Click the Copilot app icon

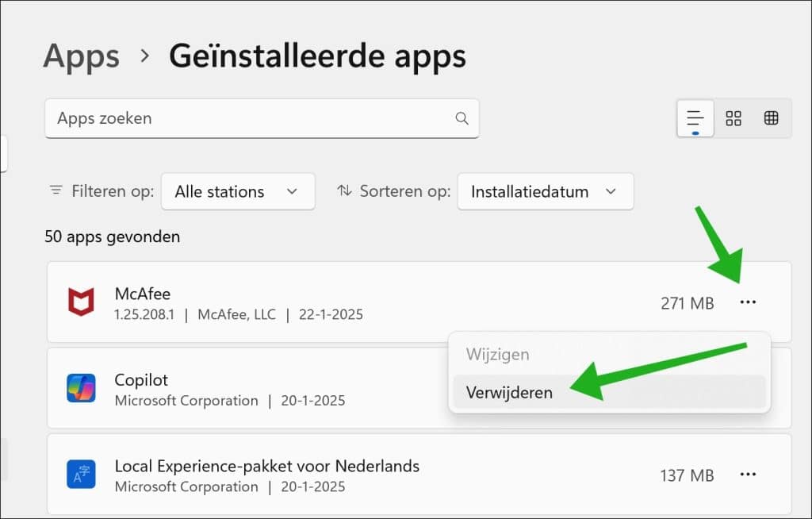click(x=81, y=388)
